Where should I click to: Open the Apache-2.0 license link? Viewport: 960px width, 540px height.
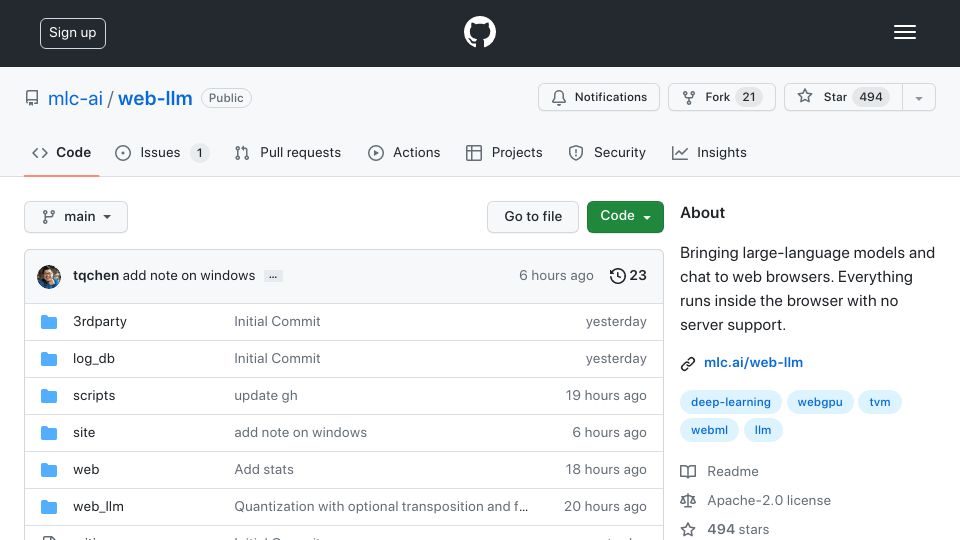pos(769,500)
